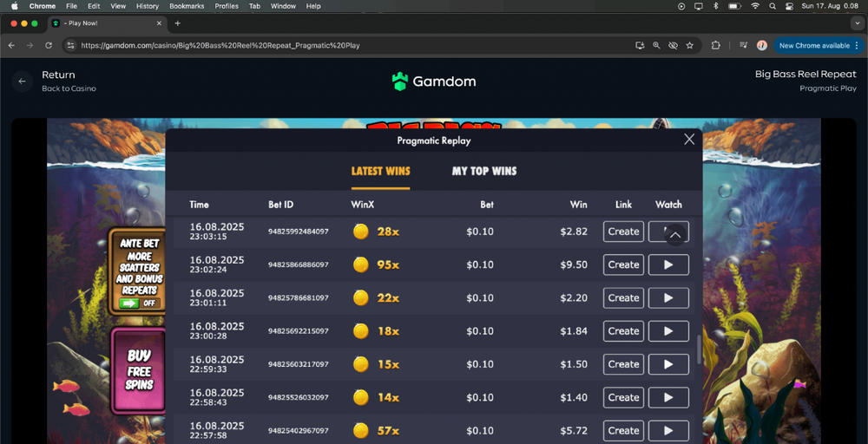Play the 22x win replay
The width and height of the screenshot is (868, 444).
coord(668,298)
